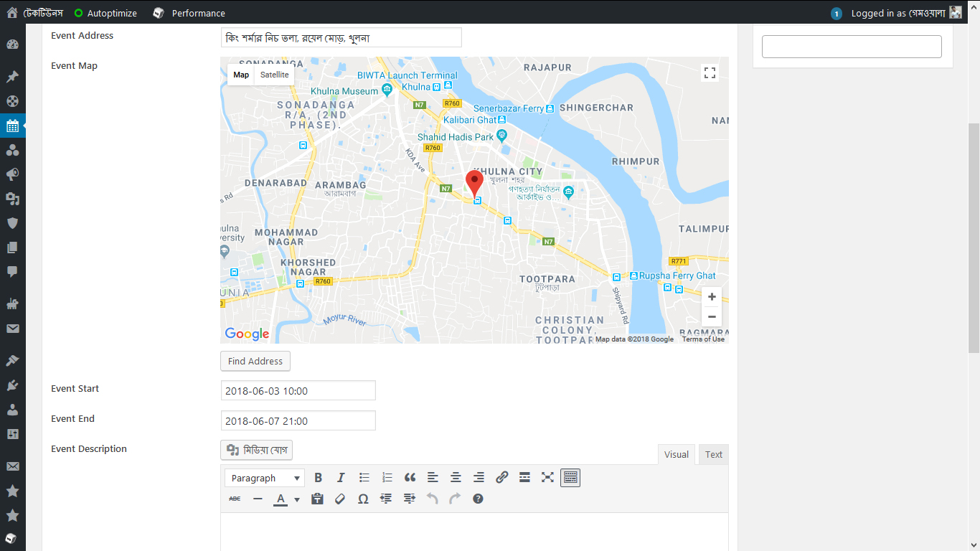Apply bold formatting in the editor toolbar
This screenshot has height=551, width=980.
click(x=318, y=478)
